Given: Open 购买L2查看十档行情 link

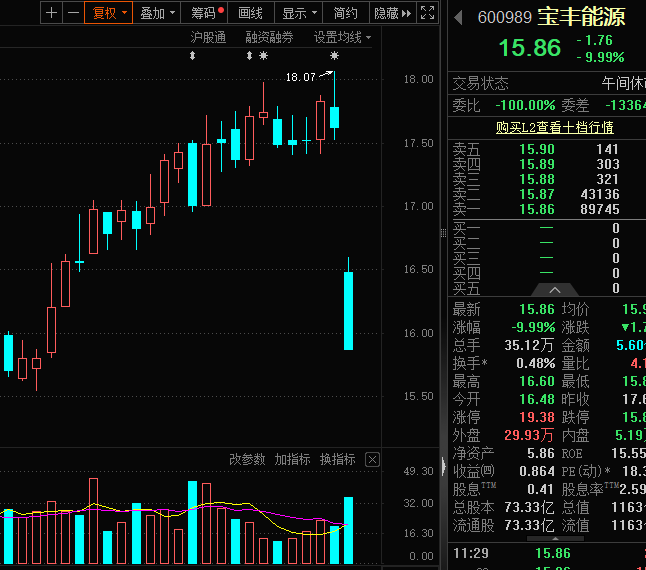Looking at the screenshot, I should point(555,127).
